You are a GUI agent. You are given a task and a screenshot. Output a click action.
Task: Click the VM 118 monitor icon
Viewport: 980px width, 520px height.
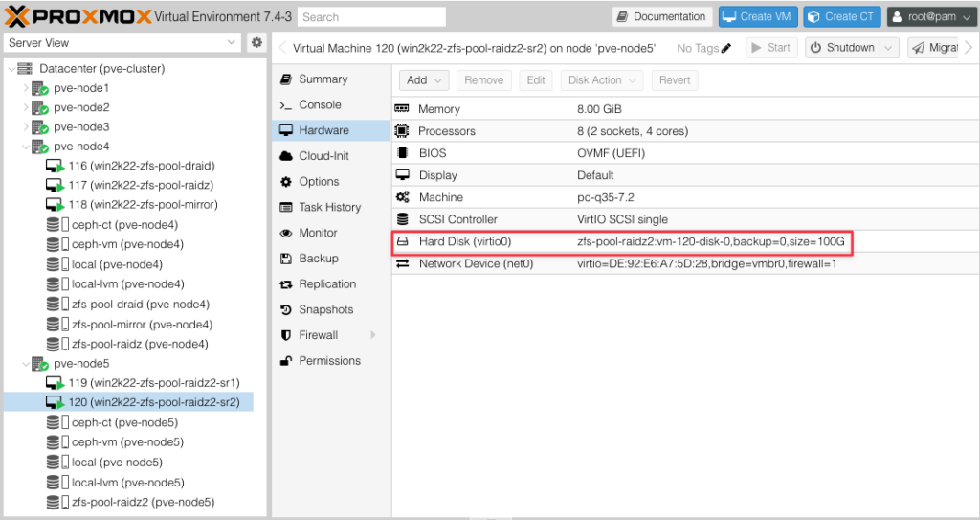click(55, 205)
